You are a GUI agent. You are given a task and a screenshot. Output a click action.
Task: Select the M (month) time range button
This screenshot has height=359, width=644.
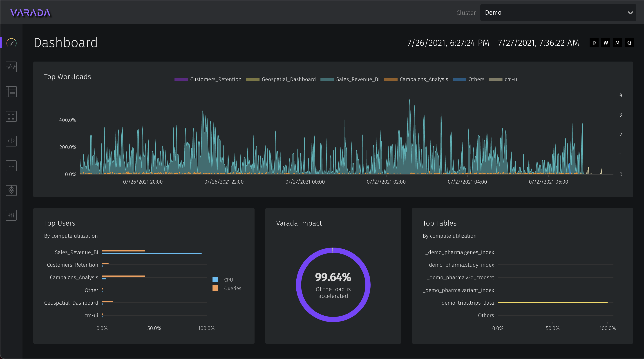point(617,43)
